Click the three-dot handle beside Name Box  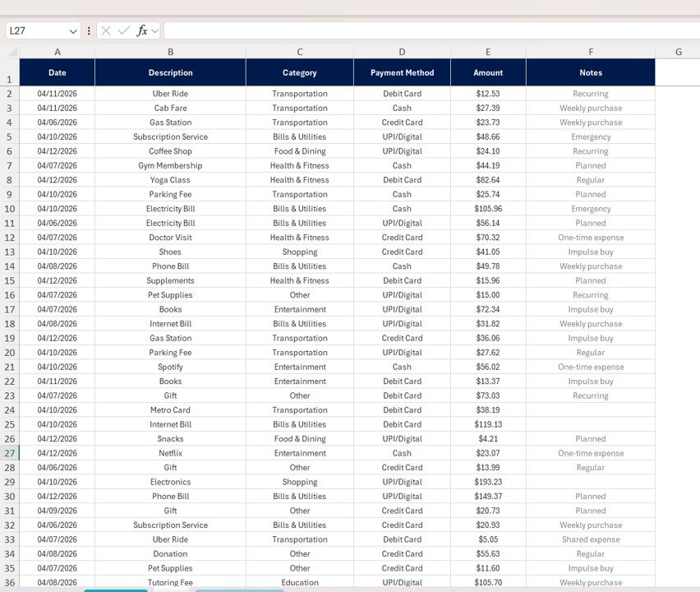[89, 30]
